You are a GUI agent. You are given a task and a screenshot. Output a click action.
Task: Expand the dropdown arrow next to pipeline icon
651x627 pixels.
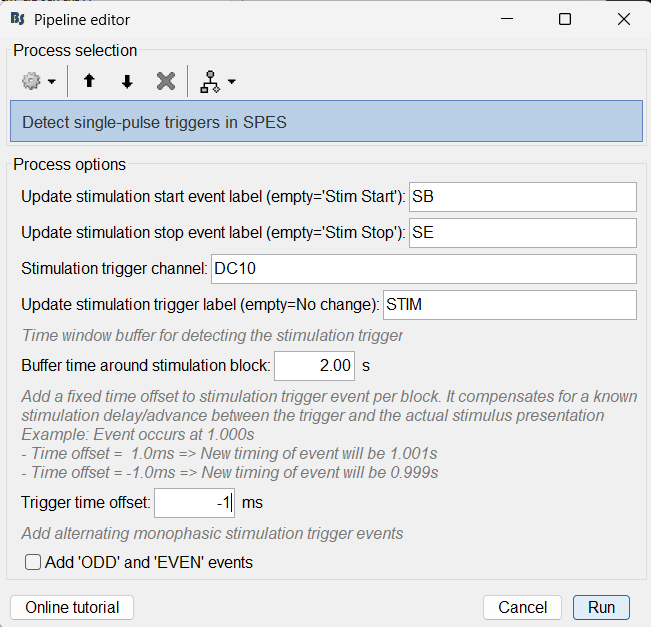(x=232, y=81)
